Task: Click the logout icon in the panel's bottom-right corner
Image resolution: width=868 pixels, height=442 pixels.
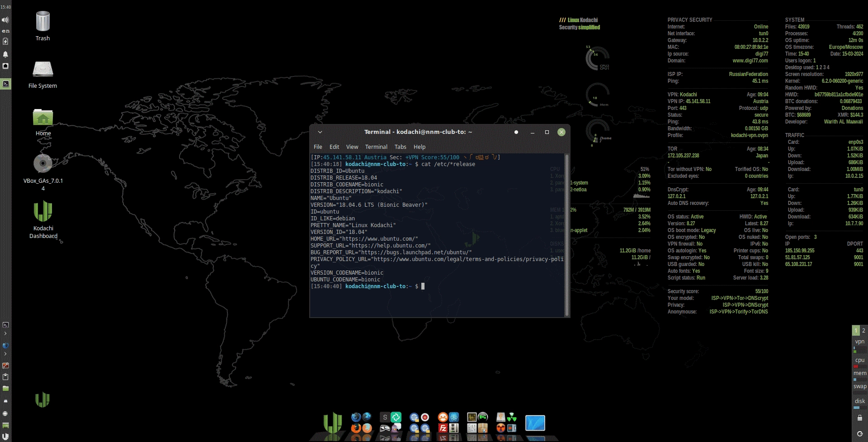Action: coord(860,434)
